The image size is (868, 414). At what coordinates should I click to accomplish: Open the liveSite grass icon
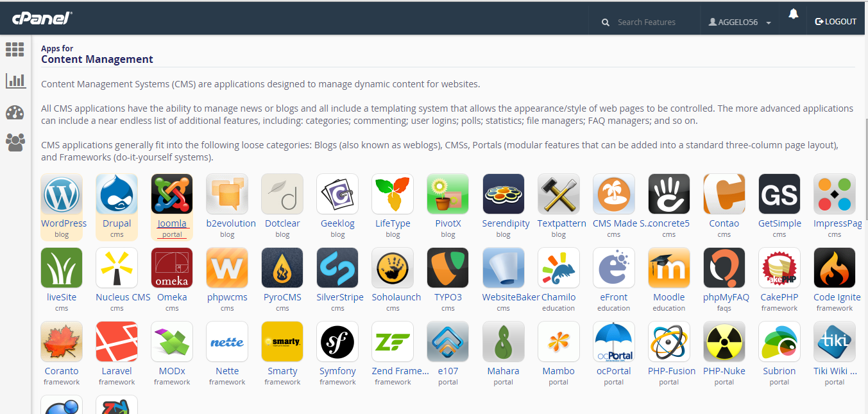pyautogui.click(x=62, y=268)
